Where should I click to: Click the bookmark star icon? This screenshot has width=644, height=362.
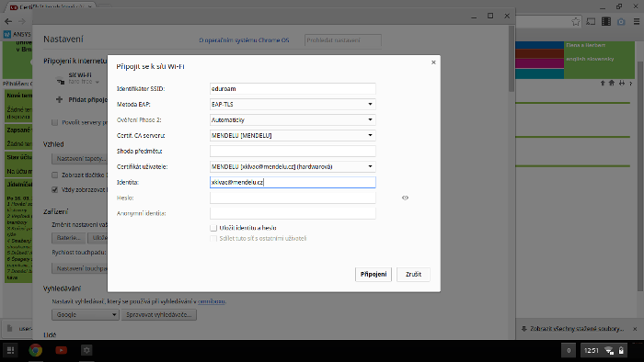pos(576,22)
